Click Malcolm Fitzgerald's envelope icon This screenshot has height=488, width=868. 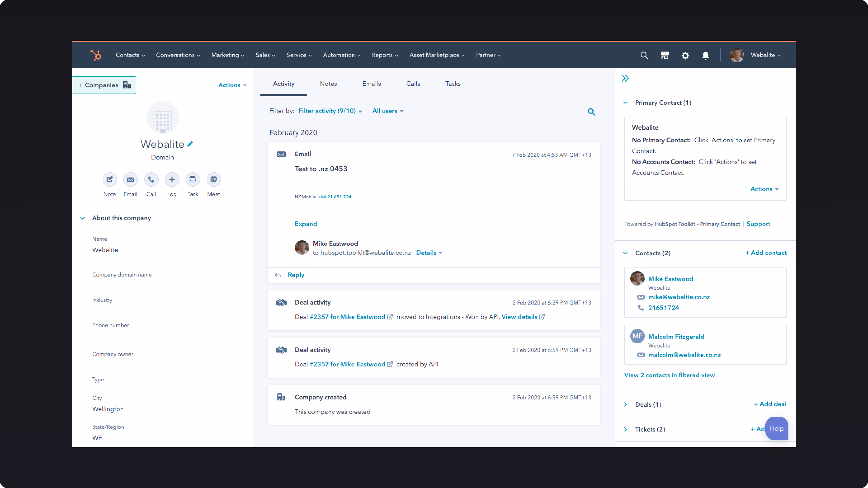641,355
